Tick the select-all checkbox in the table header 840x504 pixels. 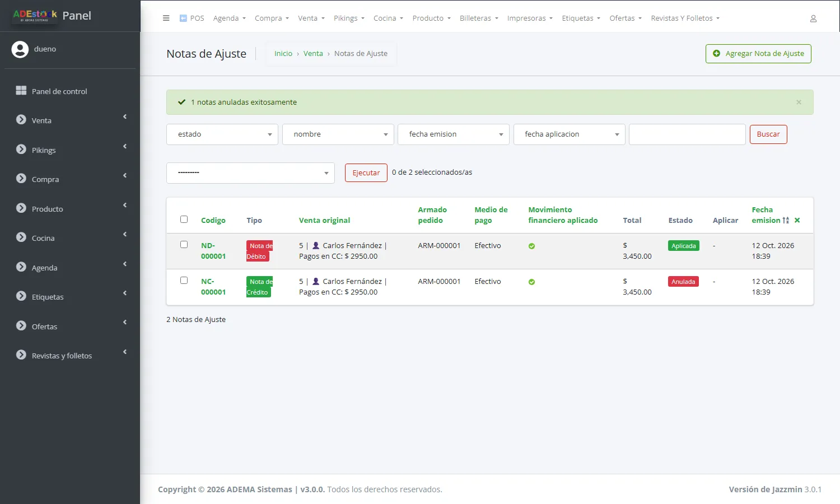[x=184, y=220]
